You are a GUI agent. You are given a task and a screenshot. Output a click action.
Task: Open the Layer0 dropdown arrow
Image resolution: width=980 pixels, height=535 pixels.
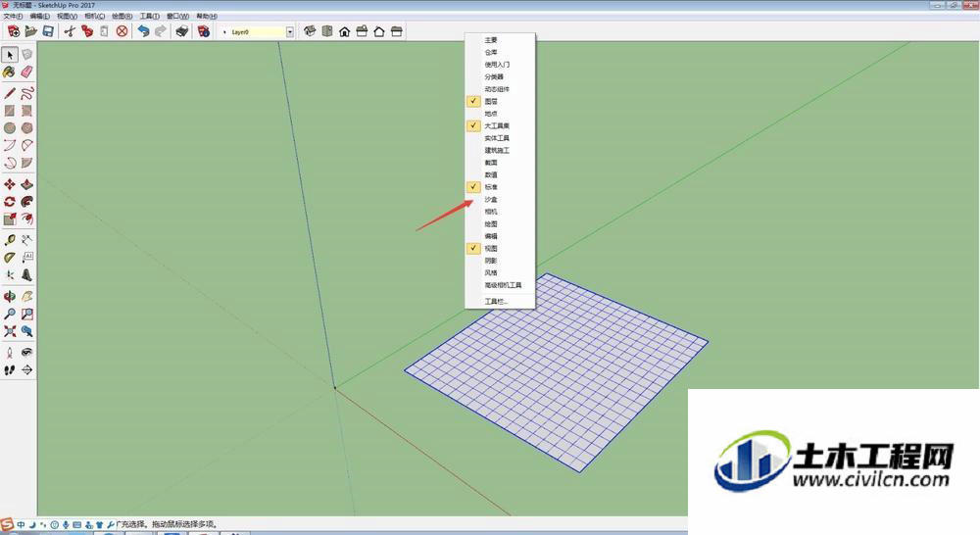290,32
